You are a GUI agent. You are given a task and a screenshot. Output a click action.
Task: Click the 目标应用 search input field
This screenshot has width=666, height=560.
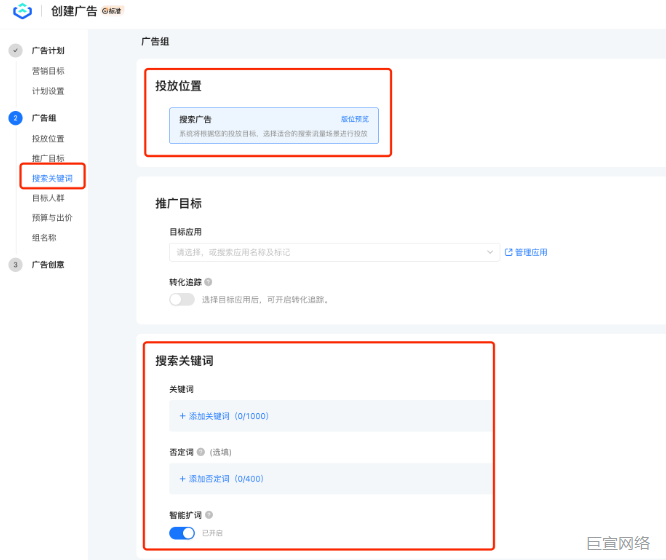(334, 252)
